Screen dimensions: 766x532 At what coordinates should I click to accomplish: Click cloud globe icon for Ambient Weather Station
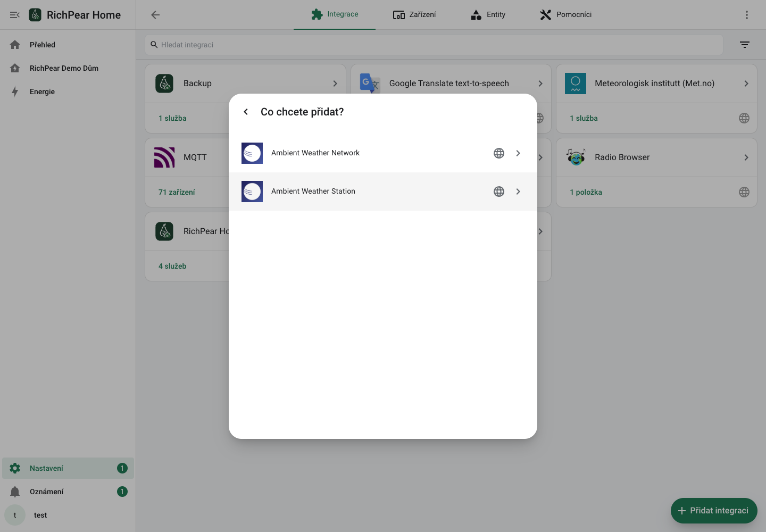coord(499,192)
